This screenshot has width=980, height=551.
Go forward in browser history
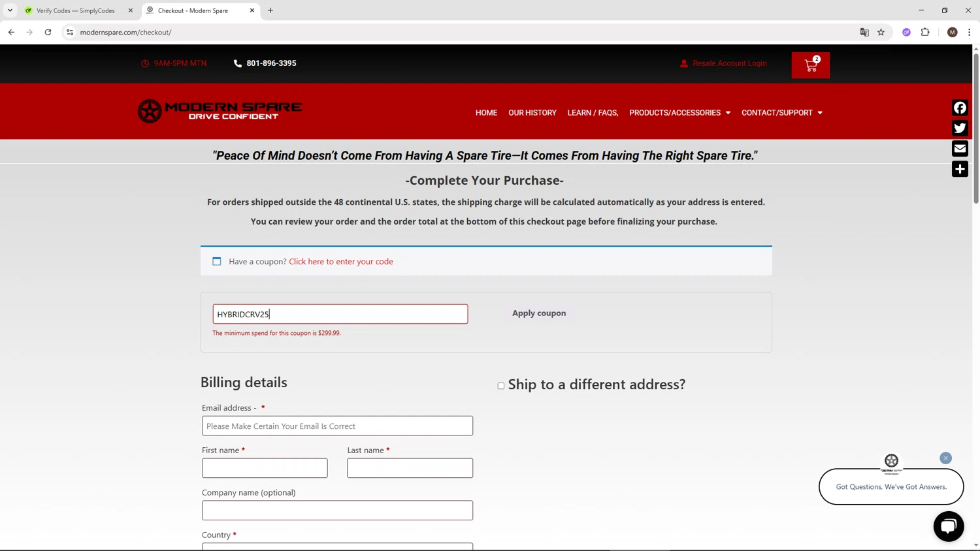tap(29, 32)
